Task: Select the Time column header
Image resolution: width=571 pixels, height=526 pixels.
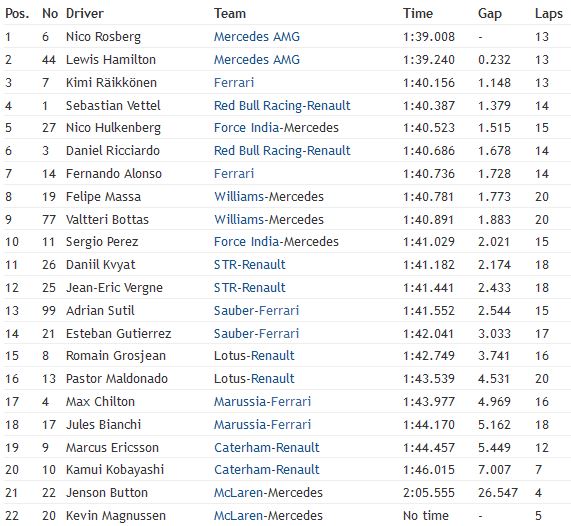Action: pyautogui.click(x=418, y=14)
